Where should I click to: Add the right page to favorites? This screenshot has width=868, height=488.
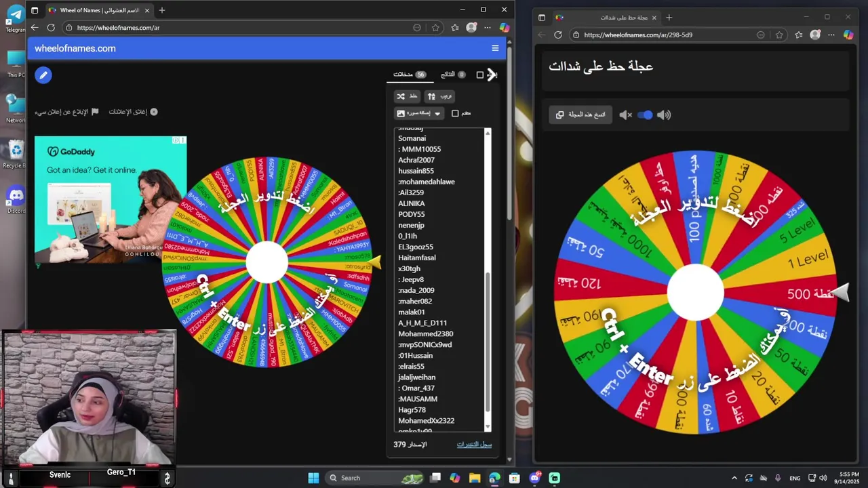tap(779, 35)
